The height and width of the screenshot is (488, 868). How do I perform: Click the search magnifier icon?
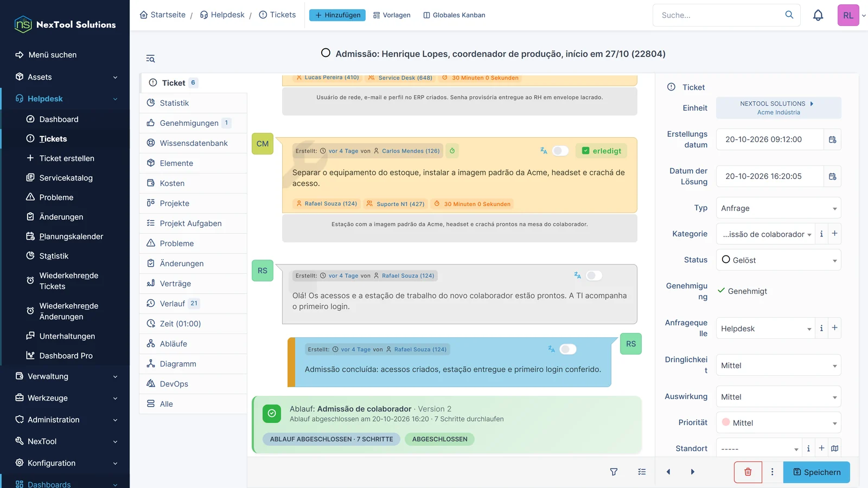pyautogui.click(x=789, y=15)
